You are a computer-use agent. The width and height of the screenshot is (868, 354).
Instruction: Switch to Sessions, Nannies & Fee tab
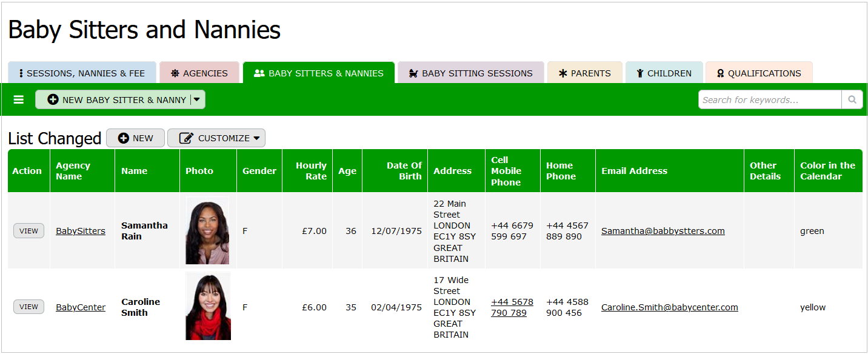pos(82,73)
